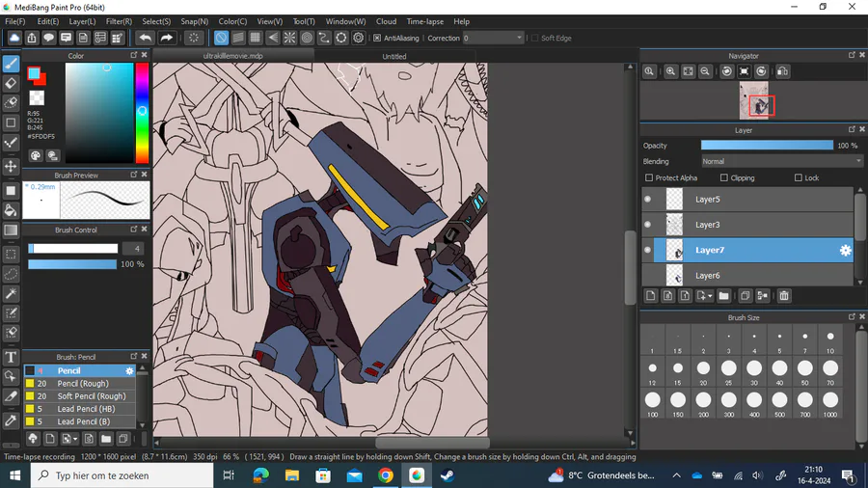
Task: Select the Eraser tool
Action: click(11, 84)
